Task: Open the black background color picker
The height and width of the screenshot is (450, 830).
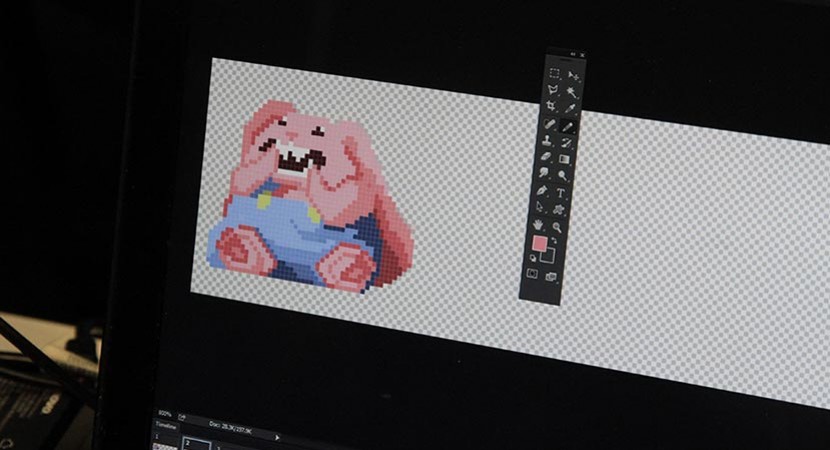Action: pyautogui.click(x=548, y=255)
